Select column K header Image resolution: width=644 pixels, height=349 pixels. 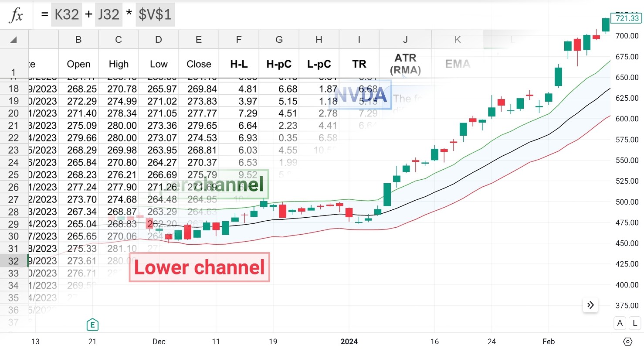(x=458, y=40)
